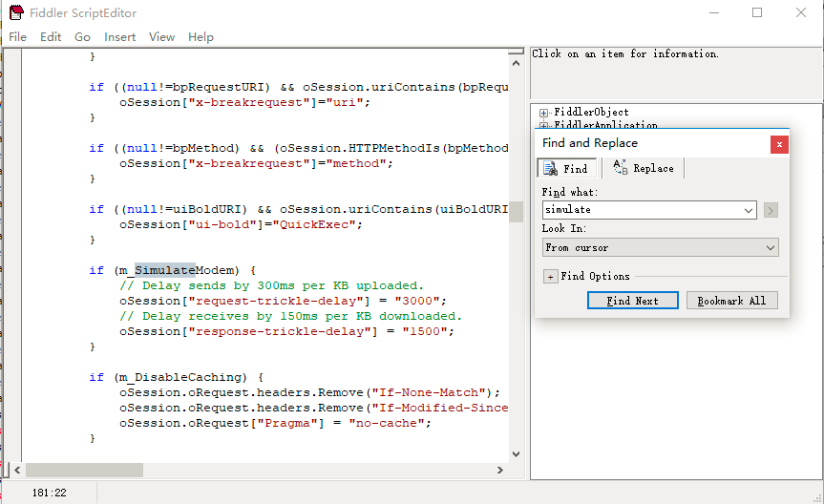Click the editor split handle above scrollbar
The width and height of the screenshot is (824, 504).
coord(516,51)
